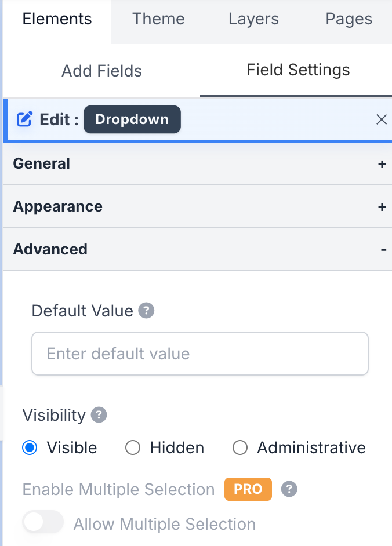Click the default value input field
The width and height of the screenshot is (392, 546).
pyautogui.click(x=199, y=354)
